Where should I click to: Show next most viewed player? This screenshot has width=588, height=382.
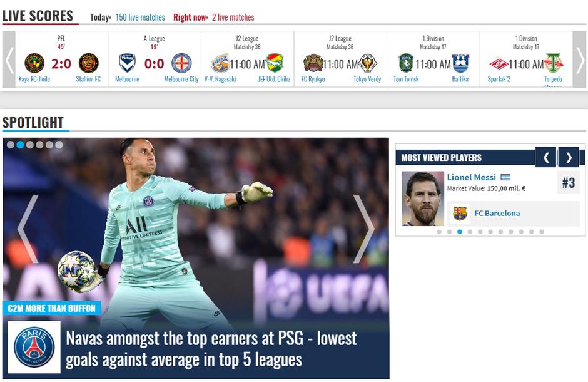click(569, 157)
